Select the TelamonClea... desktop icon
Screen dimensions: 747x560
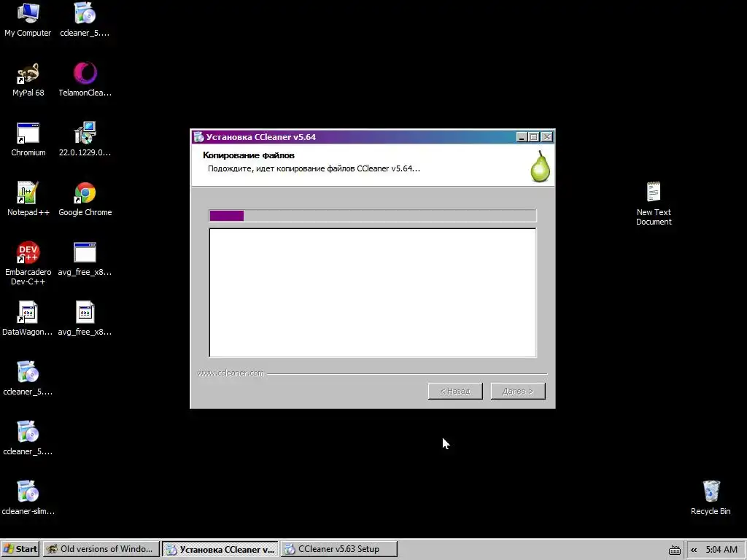point(85,79)
